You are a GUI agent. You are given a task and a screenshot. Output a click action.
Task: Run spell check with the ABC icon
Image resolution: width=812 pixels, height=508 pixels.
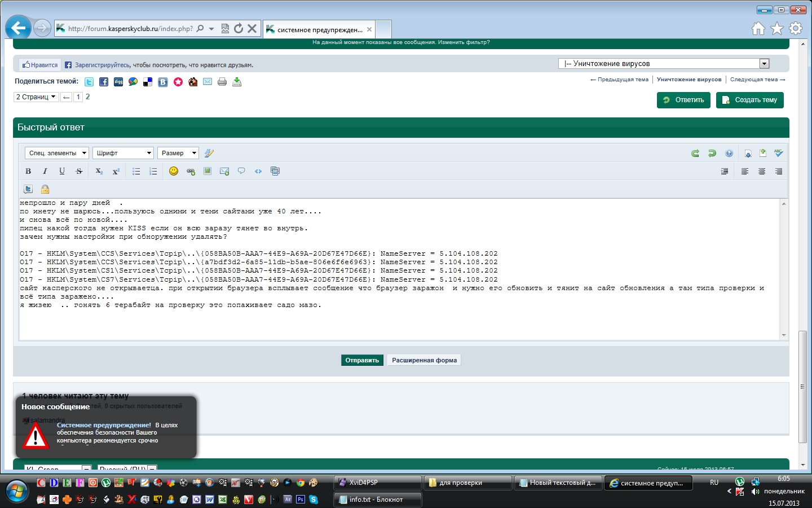(778, 153)
